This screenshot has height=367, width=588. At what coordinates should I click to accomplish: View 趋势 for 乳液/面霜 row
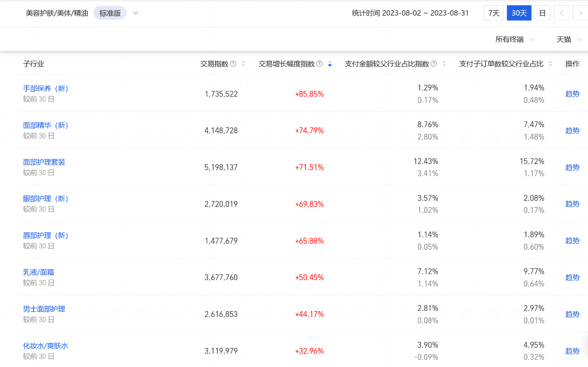tap(572, 277)
